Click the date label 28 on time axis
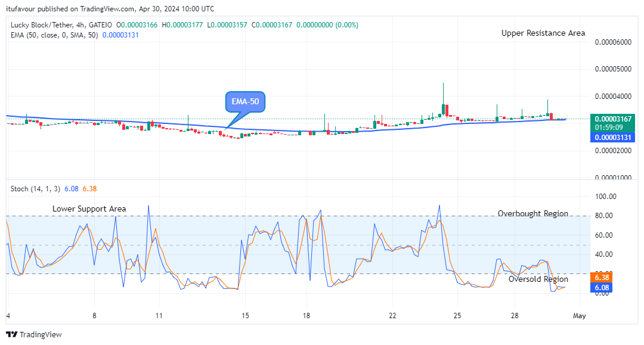644x345 pixels. (x=515, y=316)
